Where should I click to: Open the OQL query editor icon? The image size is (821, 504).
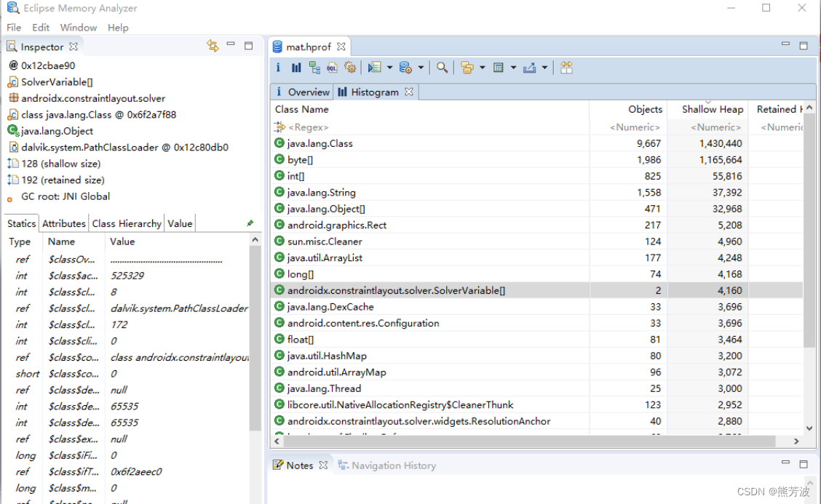332,67
